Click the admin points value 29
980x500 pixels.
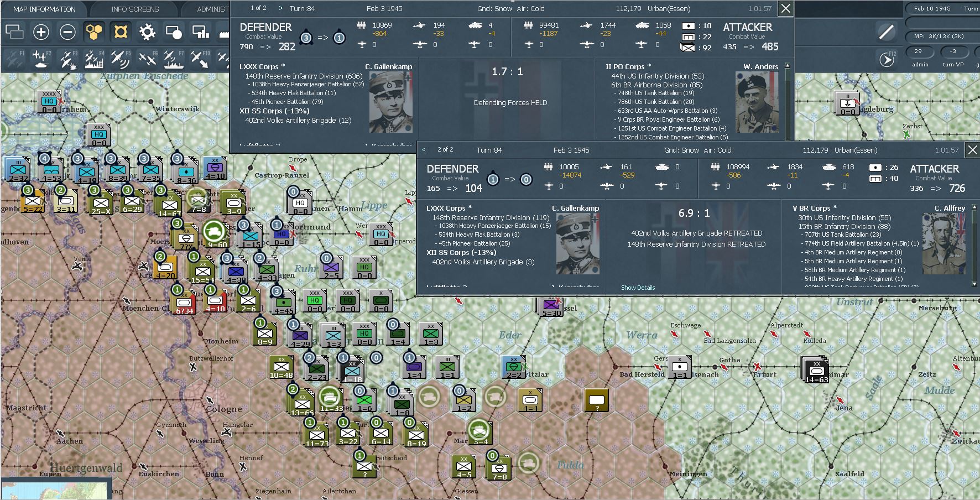pyautogui.click(x=919, y=51)
